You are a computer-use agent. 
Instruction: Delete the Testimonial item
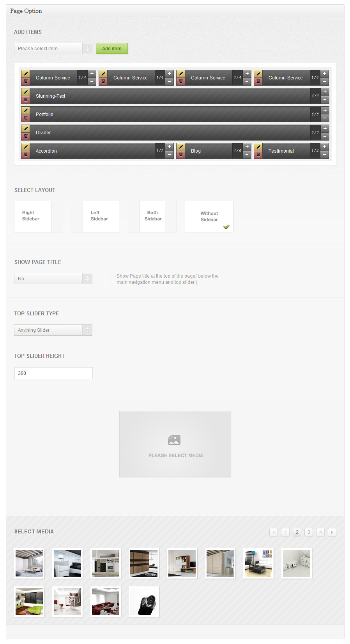click(x=258, y=155)
